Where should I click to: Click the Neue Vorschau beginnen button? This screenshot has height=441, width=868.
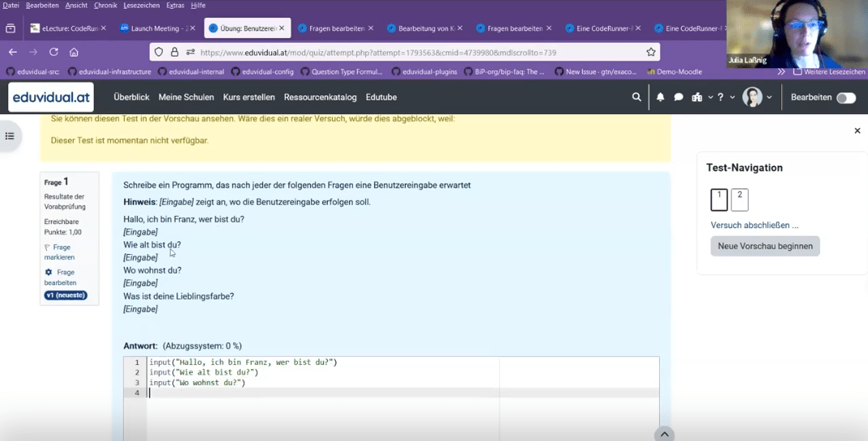(x=764, y=246)
